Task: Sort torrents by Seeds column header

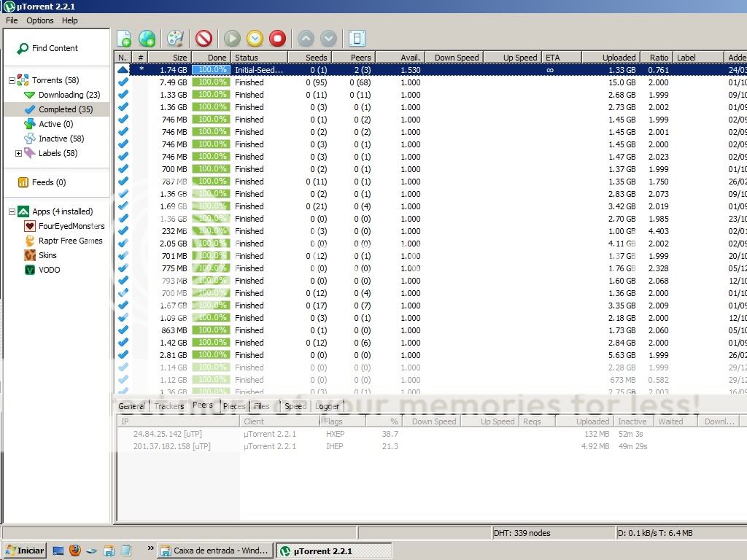Action: point(309,58)
